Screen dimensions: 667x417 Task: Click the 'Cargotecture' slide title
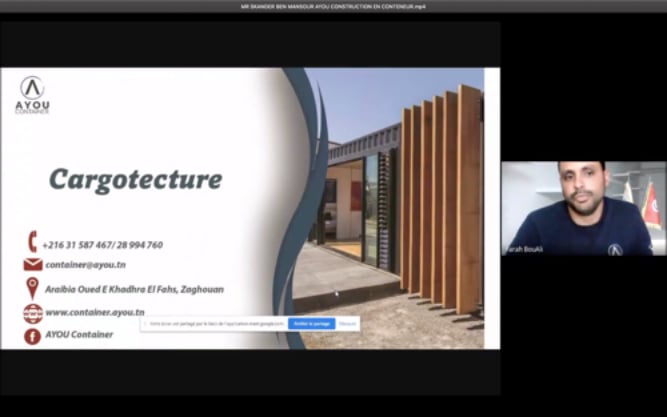[x=136, y=180]
